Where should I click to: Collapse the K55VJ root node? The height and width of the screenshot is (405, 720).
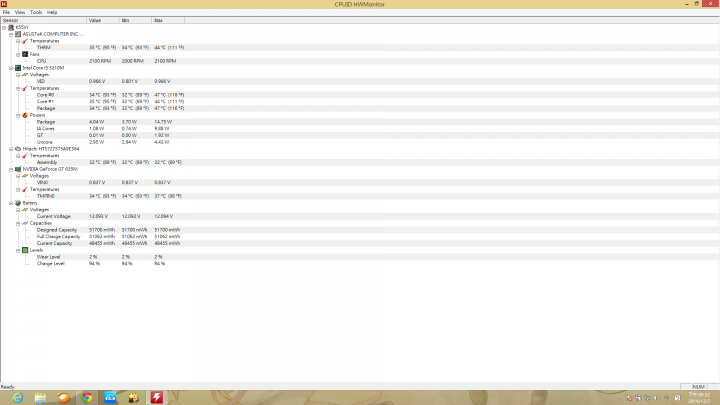tap(4, 28)
